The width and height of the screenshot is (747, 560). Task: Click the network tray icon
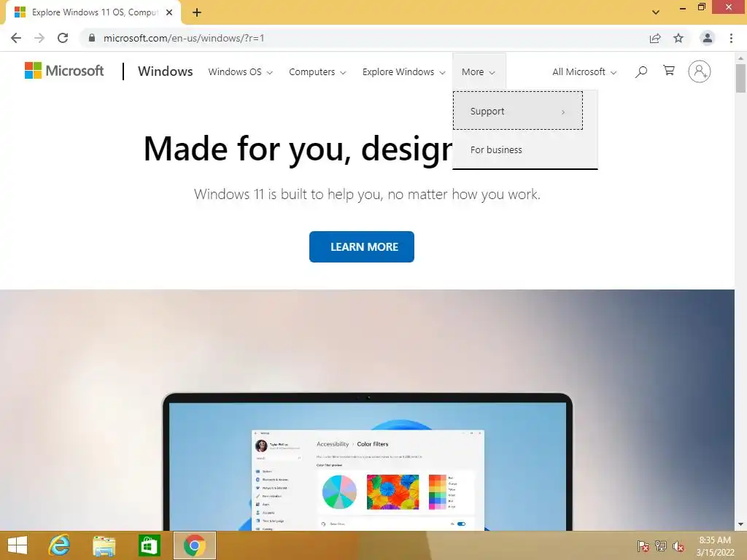pyautogui.click(x=661, y=546)
